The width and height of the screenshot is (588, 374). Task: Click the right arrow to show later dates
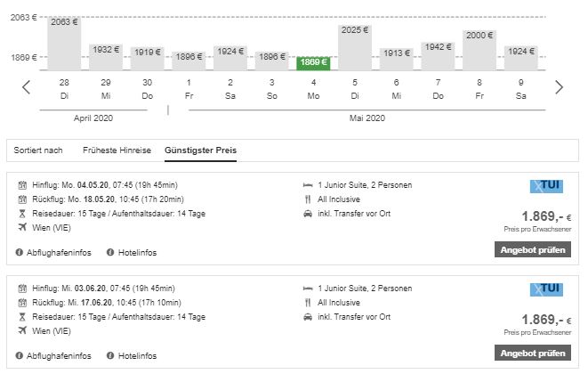click(559, 87)
